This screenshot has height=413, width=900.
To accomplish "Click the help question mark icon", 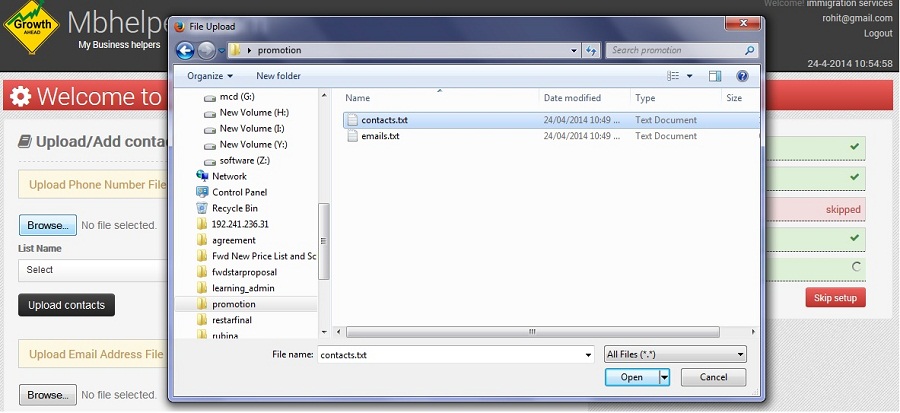I will (x=742, y=76).
